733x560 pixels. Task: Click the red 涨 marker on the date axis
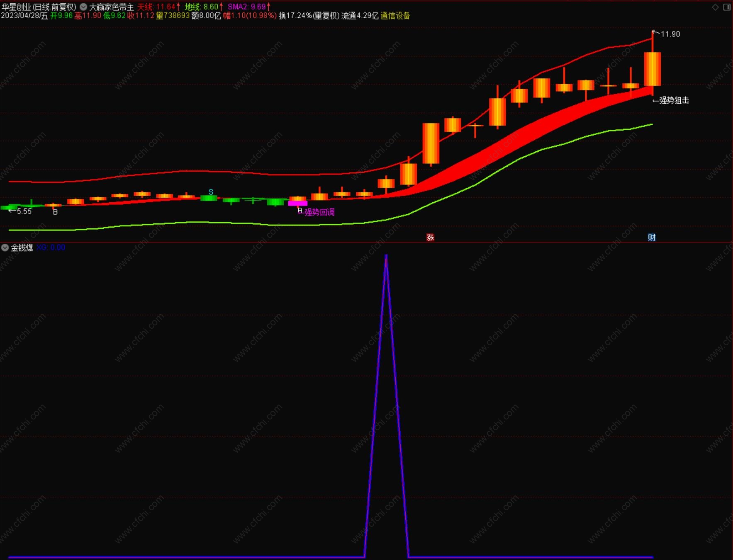coord(430,238)
